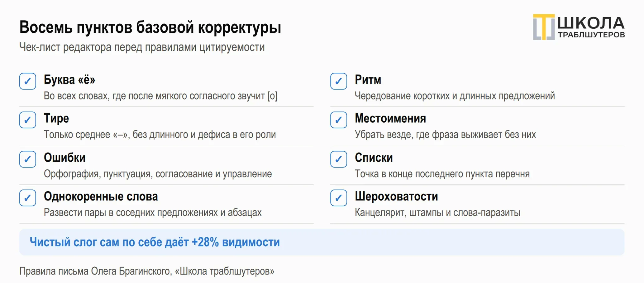Image resolution: width=644 pixels, height=283 pixels.
Task: Click the Списки description about точка
Action: pos(442,174)
